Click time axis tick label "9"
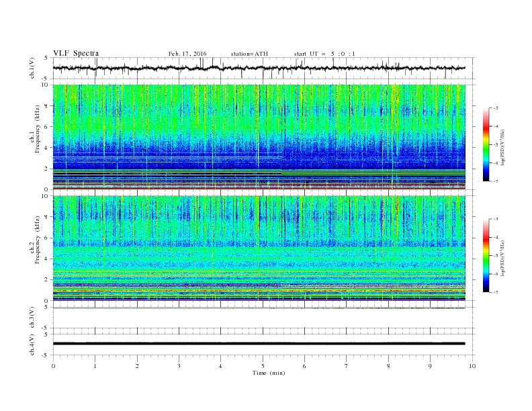The width and height of the screenshot is (532, 411). [430, 366]
